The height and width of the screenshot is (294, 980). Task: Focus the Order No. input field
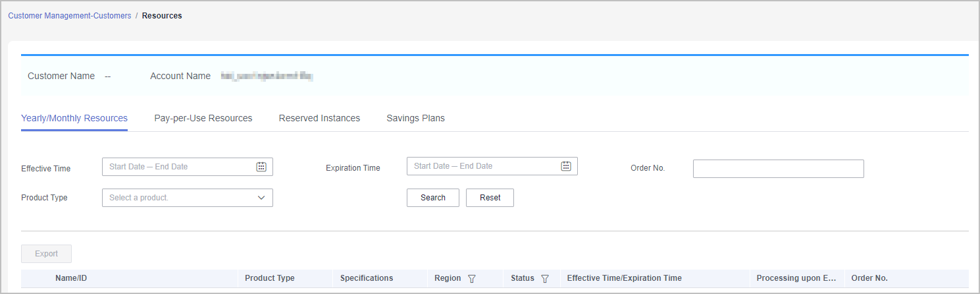[778, 169]
